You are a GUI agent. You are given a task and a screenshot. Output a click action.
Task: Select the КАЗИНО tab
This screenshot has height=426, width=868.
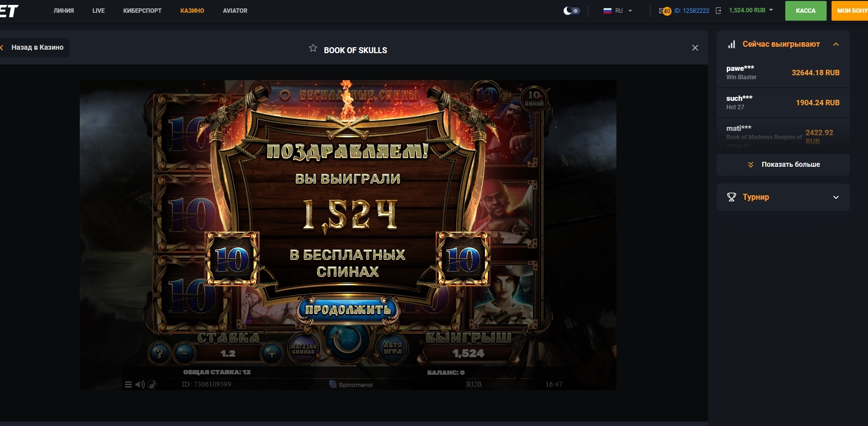(x=192, y=11)
